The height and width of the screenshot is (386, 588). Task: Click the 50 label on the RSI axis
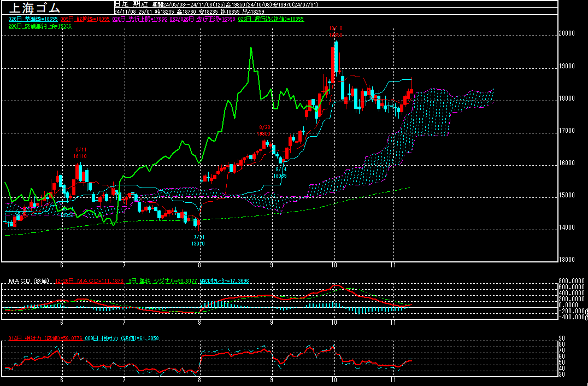tap(562, 362)
